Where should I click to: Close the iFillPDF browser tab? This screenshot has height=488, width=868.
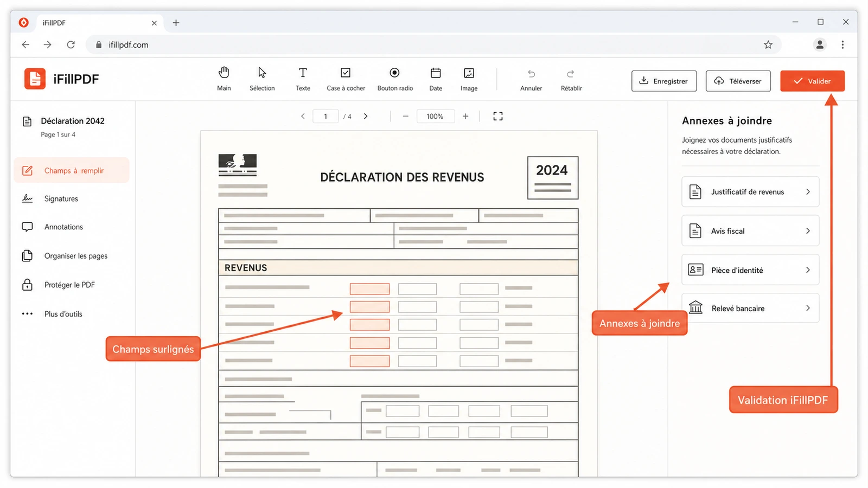point(154,23)
